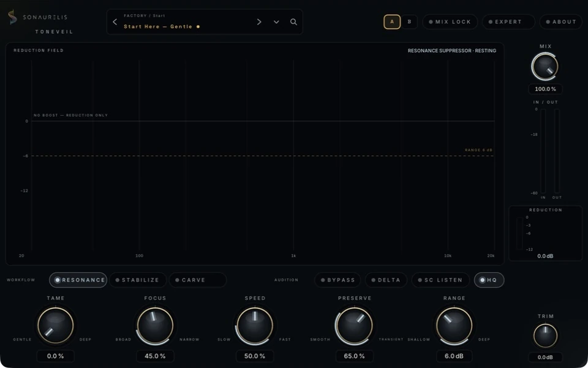This screenshot has height=368, width=588.
Task: Click the FOCUS knob
Action: pos(155,326)
